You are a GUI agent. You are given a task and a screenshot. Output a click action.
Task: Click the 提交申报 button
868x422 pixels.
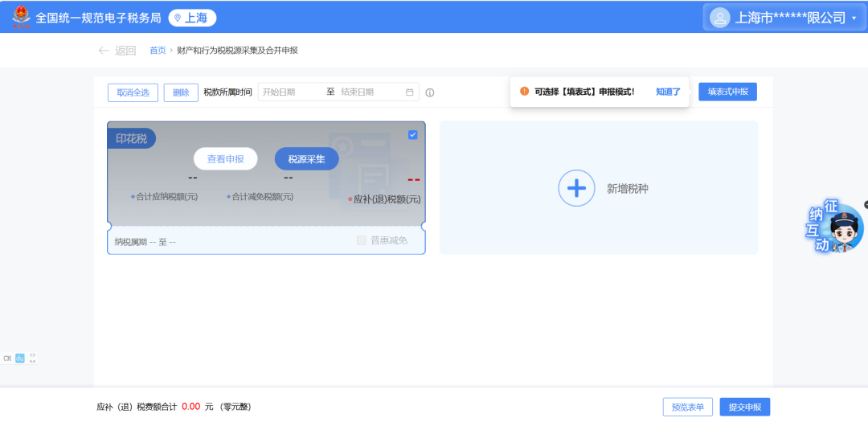coord(744,407)
